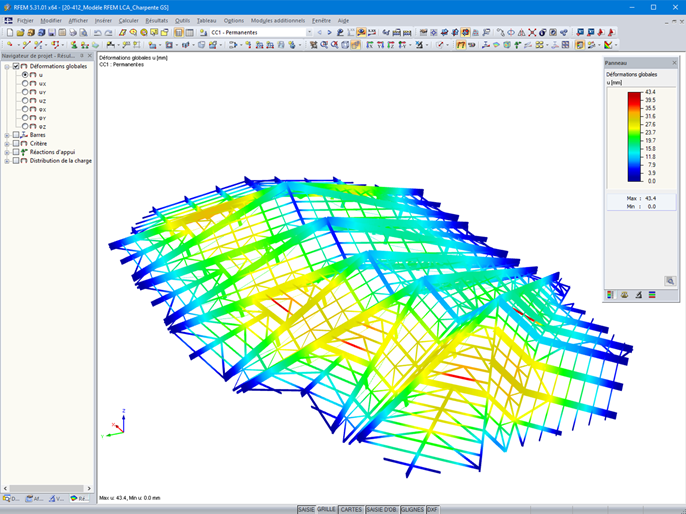The width and height of the screenshot is (686, 514).
Task: Open the color bars tab icon in Panneau
Action: (652, 295)
